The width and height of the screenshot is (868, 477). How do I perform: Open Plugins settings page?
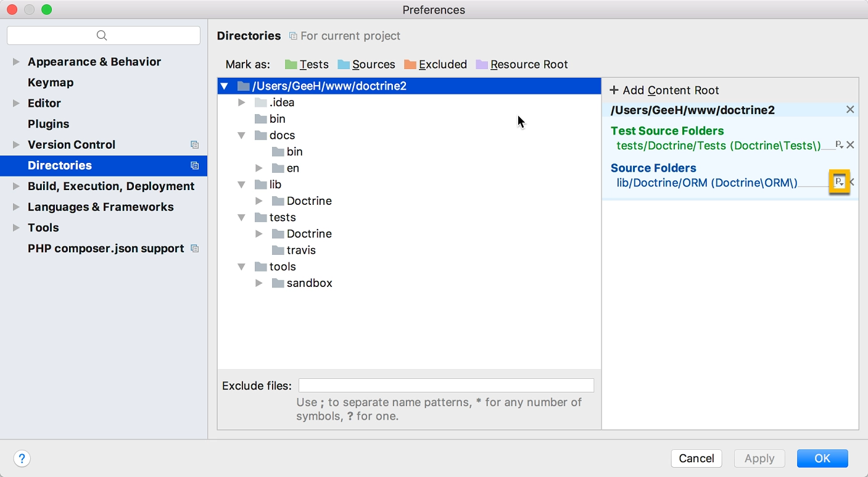pos(48,123)
